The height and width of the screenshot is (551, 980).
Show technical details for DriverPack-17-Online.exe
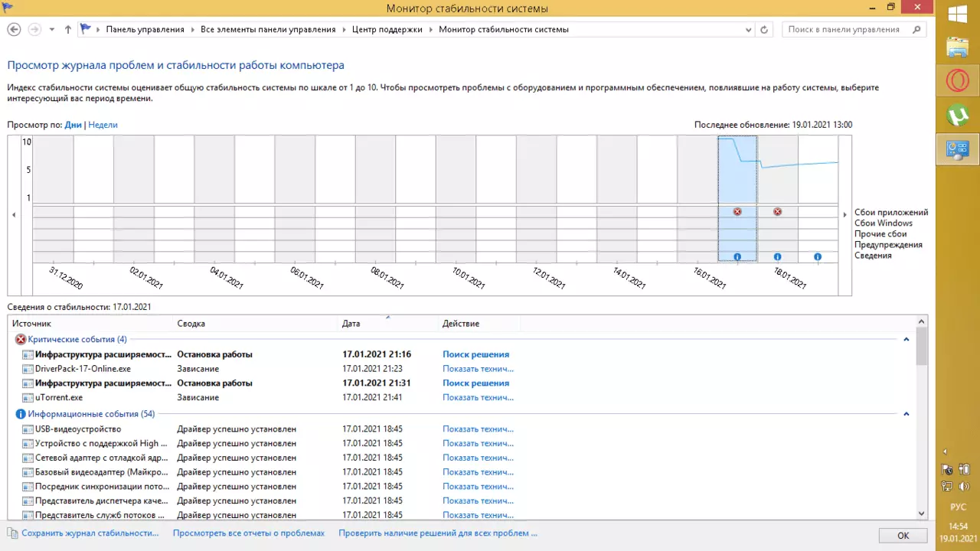click(x=478, y=369)
